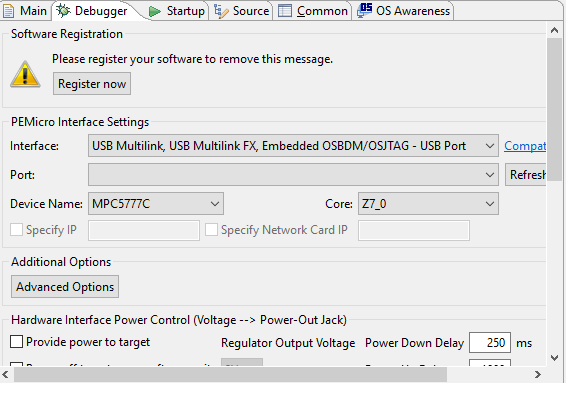Screen dimensions: 566x398
Task: Click the Register now button
Action: pos(92,84)
